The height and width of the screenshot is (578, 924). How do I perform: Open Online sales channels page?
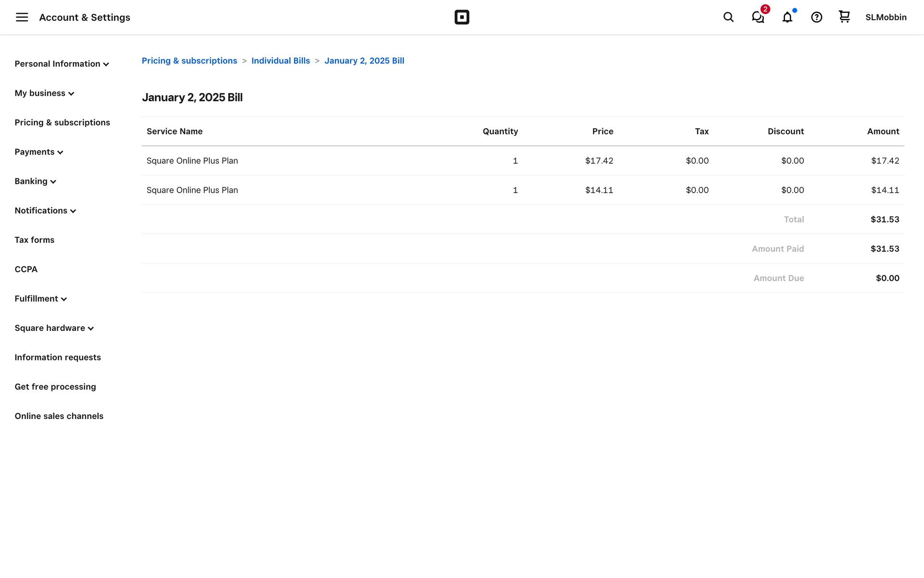point(59,417)
